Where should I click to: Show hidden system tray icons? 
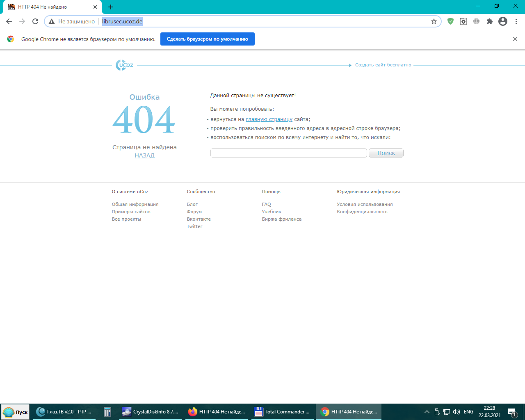(x=427, y=412)
